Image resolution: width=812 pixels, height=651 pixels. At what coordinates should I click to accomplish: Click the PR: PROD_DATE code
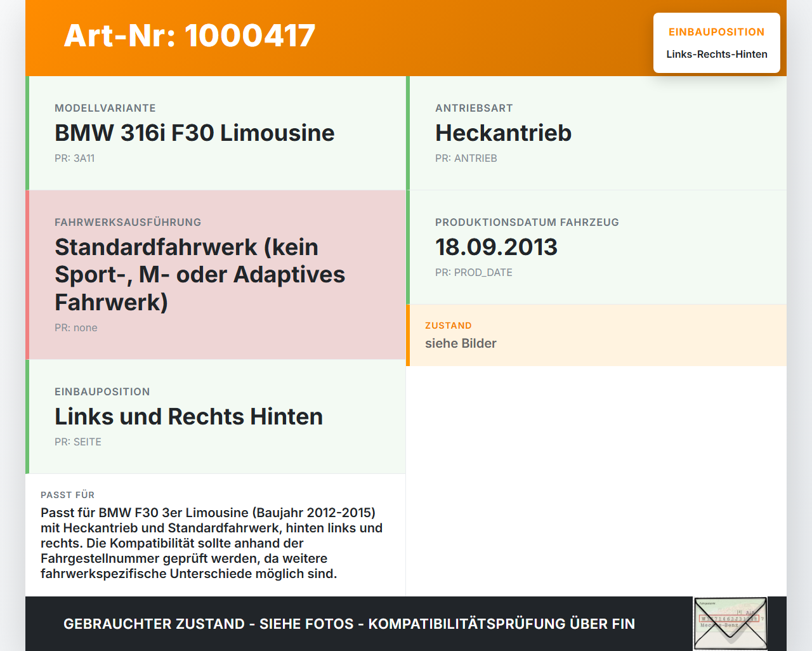pyautogui.click(x=474, y=273)
